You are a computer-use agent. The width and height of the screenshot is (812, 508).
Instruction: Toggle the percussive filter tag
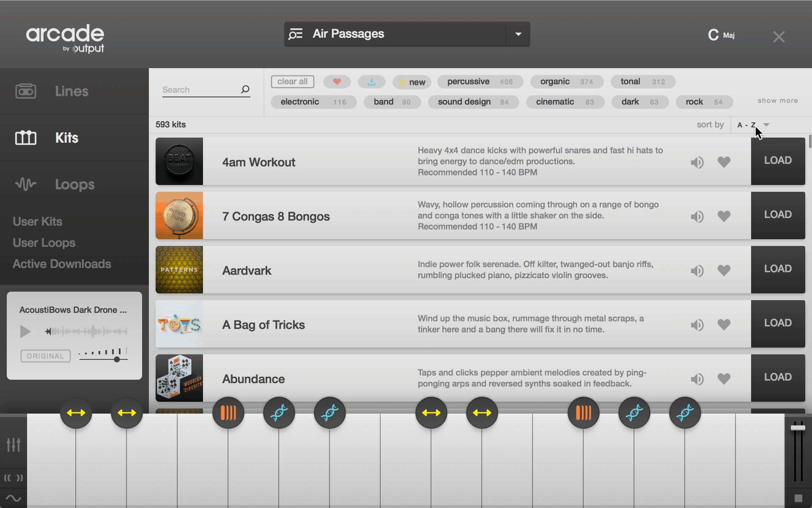tap(480, 82)
